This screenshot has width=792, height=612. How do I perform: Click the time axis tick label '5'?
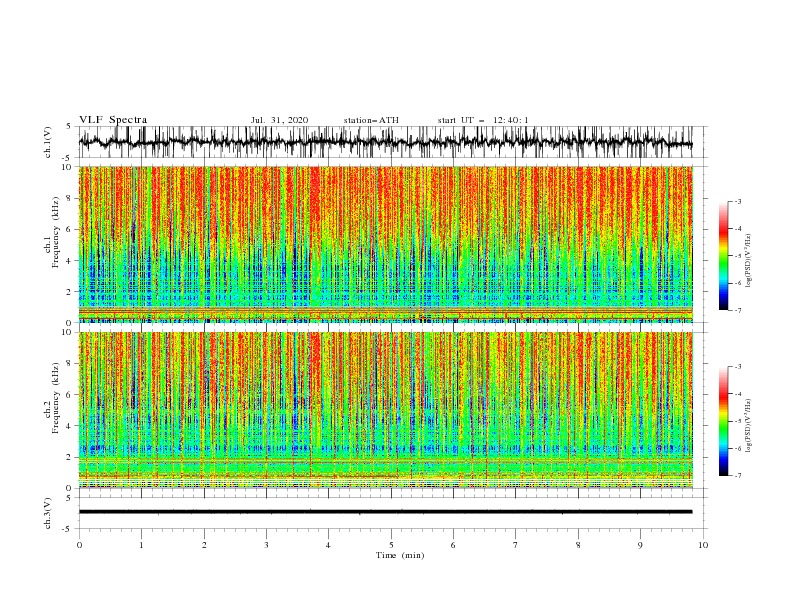coord(391,545)
